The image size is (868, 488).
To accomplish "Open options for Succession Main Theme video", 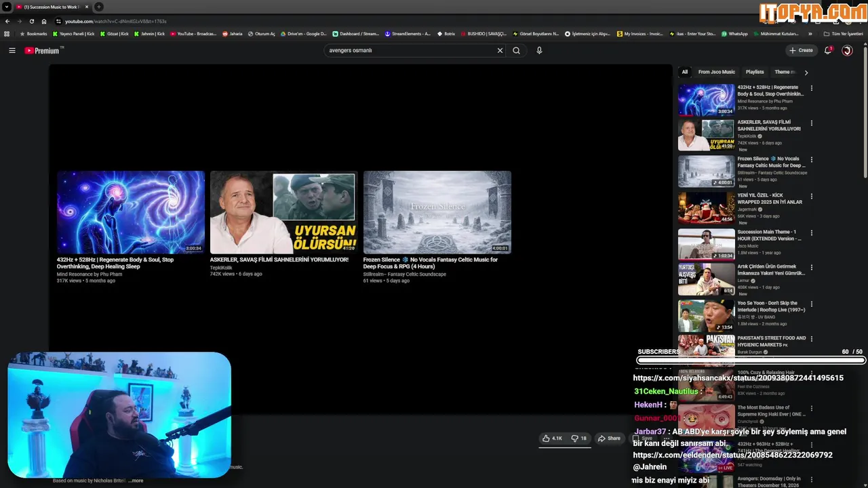I will (811, 233).
